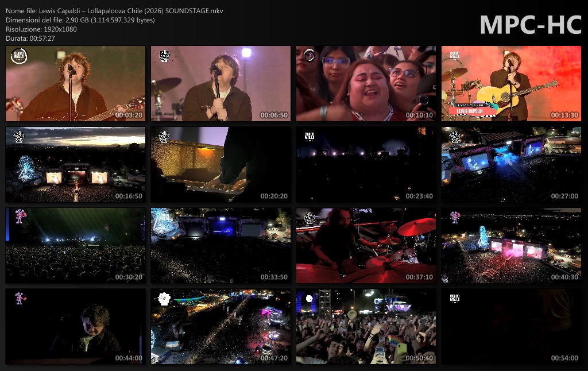Click the 'Risoluzione: 1920x1080' text

41,29
